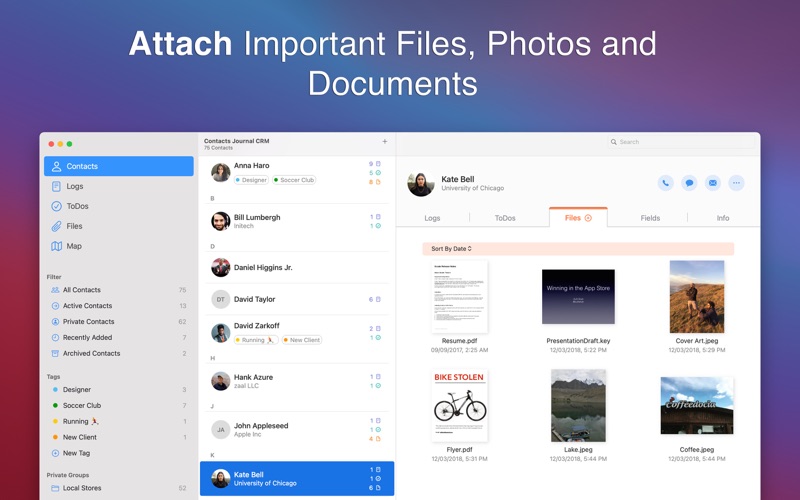Add a new contact with plus icon
Screen dimensions: 800x500
point(385,141)
